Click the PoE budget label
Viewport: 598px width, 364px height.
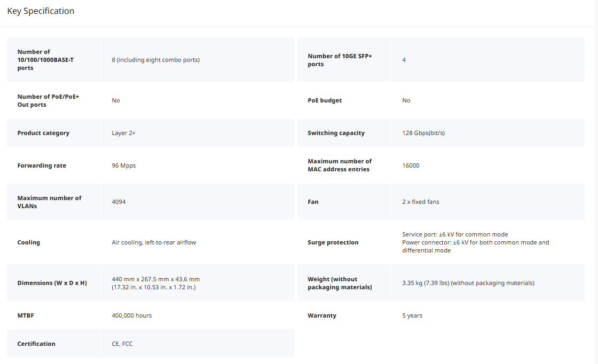325,100
